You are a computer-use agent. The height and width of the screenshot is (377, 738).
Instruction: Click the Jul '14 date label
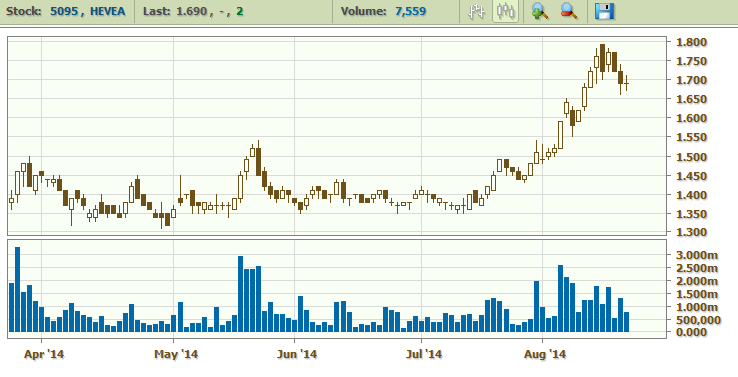point(424,354)
